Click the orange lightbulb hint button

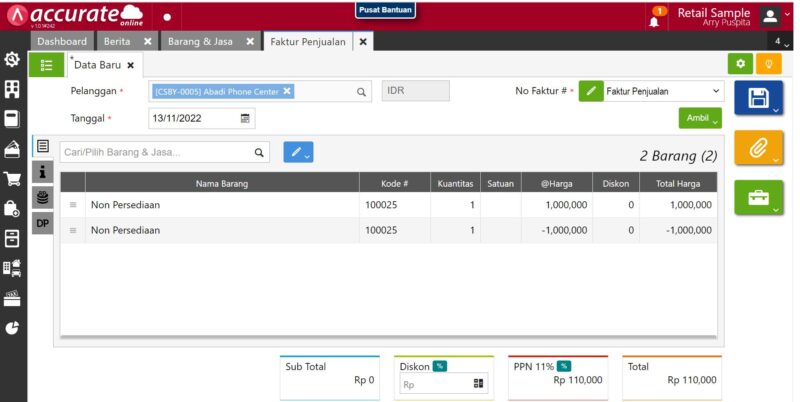(x=768, y=64)
